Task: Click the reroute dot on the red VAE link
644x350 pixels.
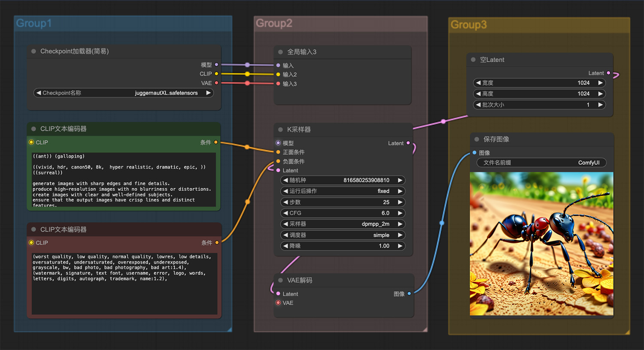Action: point(247,83)
